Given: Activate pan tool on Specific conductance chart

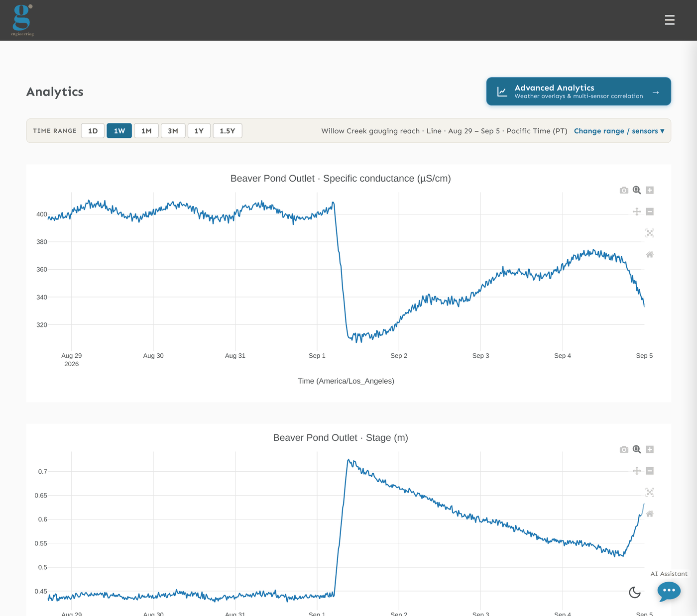Looking at the screenshot, I should click(637, 211).
